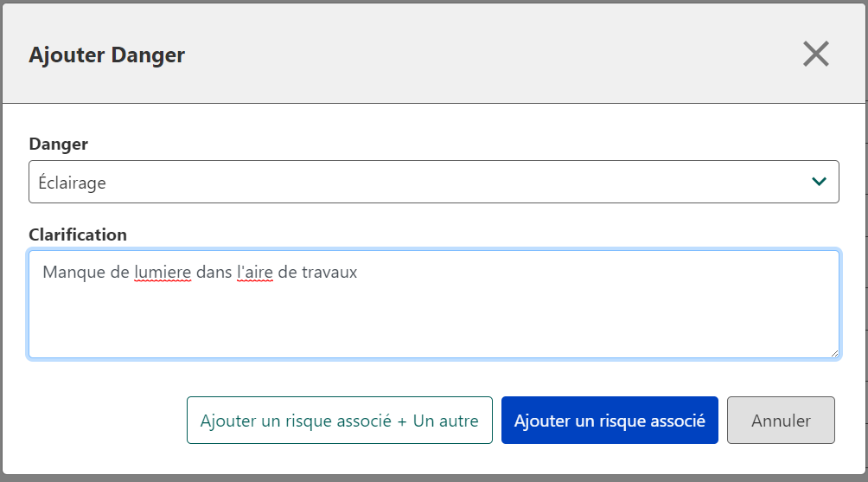Grab the Clarification textarea resize handle
868x482 pixels.
tap(834, 353)
